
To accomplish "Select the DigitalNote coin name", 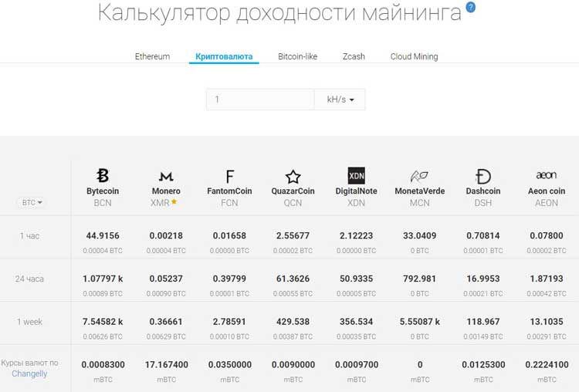I will 357,191.
